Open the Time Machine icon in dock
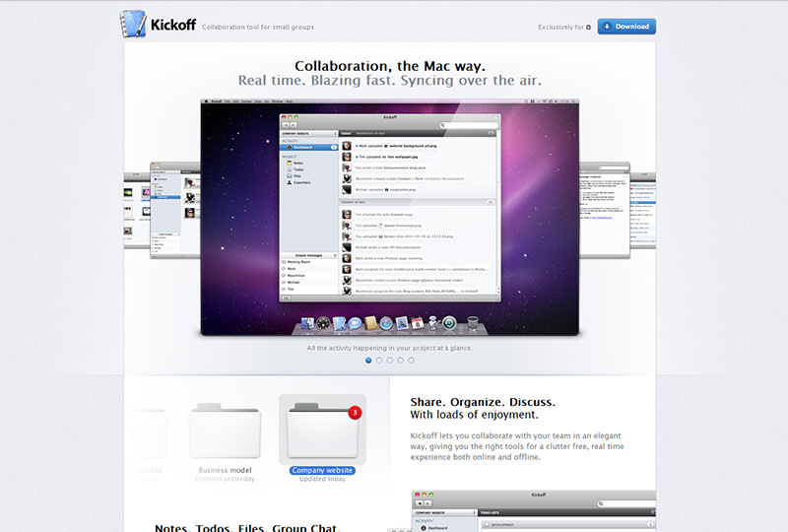Viewport: 788px width, 532px height. [x=449, y=323]
